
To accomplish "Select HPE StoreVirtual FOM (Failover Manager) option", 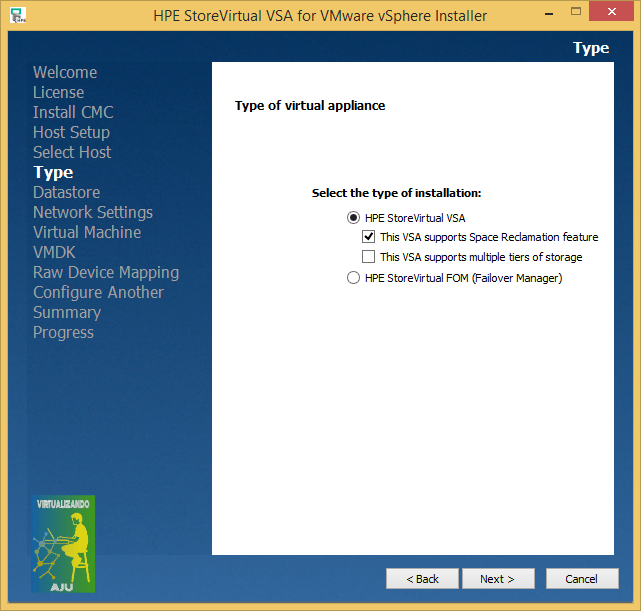I will 353,278.
